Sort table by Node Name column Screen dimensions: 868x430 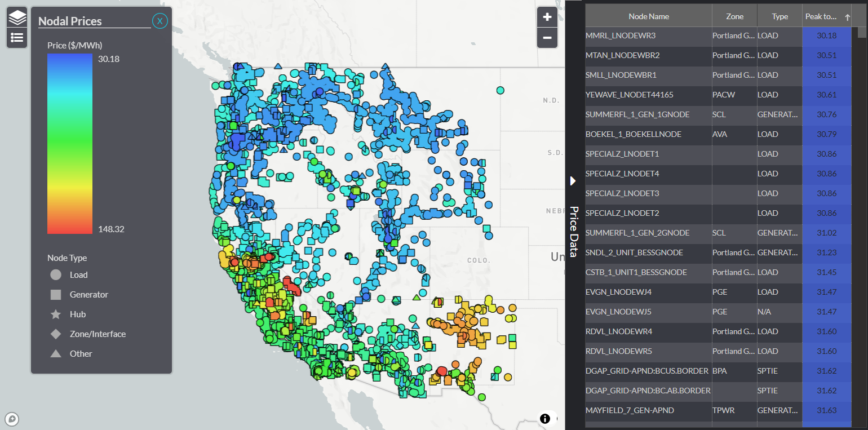click(x=648, y=16)
